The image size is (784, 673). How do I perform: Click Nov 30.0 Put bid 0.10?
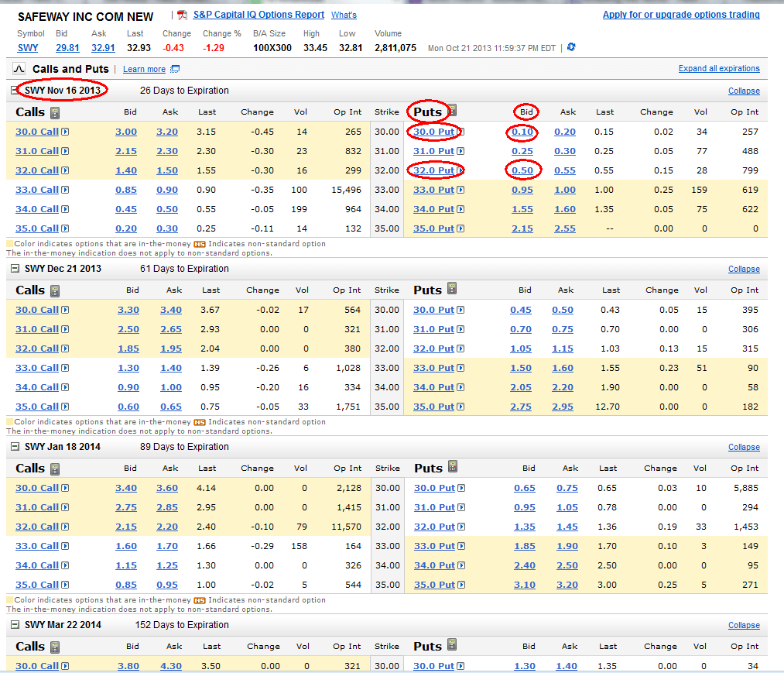(x=522, y=132)
